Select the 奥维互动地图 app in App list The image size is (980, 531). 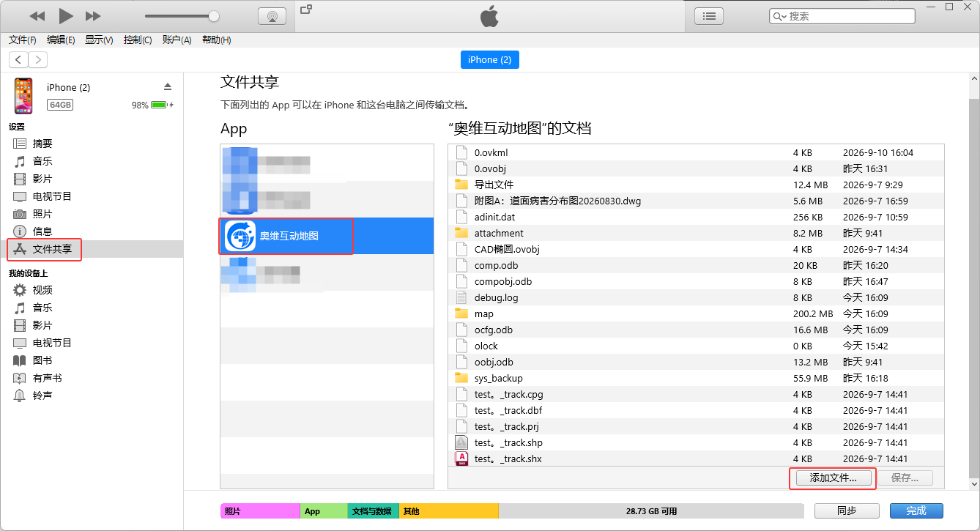coord(327,236)
